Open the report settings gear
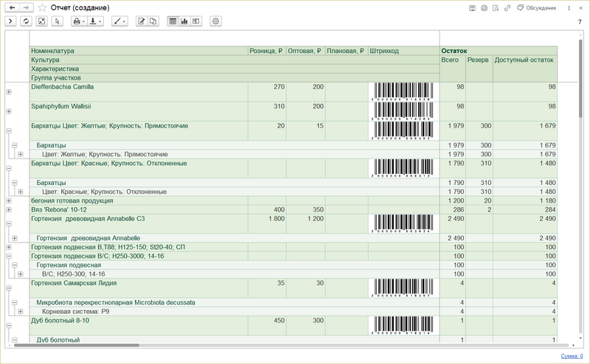The image size is (590, 364). [x=215, y=21]
